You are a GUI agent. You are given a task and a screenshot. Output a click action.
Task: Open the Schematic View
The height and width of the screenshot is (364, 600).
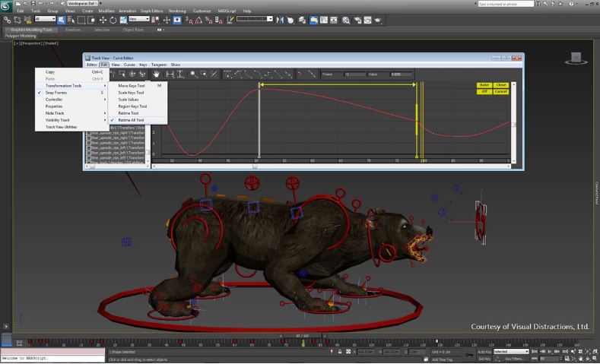click(x=334, y=20)
